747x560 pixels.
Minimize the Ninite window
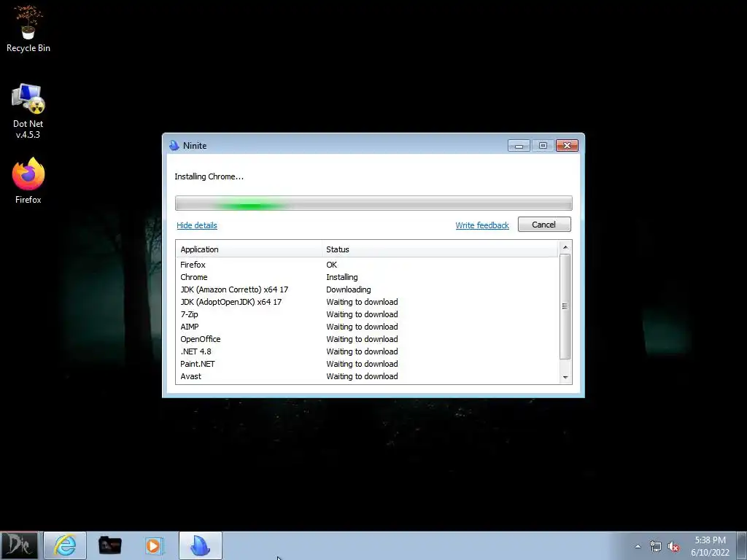[x=519, y=145]
